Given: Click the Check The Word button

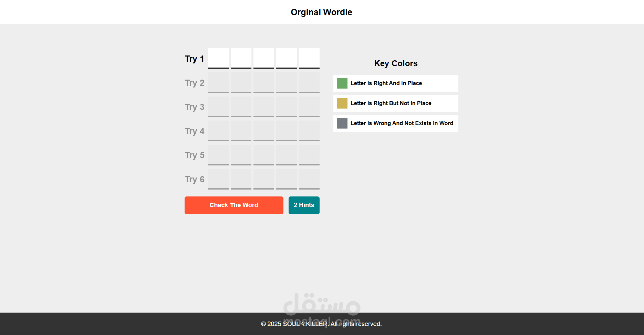Looking at the screenshot, I should pos(234,205).
